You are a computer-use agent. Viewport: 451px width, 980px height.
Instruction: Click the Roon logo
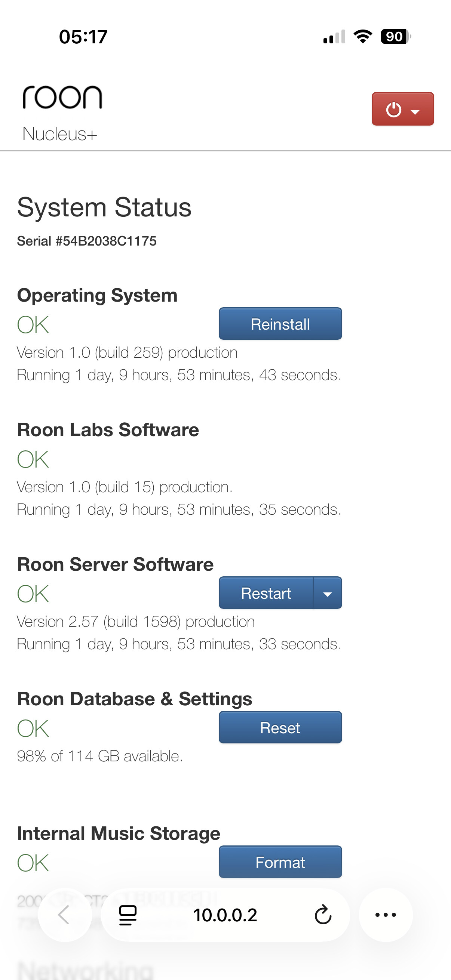pyautogui.click(x=63, y=98)
